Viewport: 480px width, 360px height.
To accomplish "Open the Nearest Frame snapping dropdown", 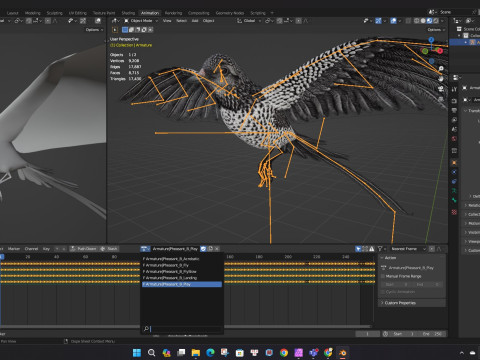I will (x=408, y=249).
